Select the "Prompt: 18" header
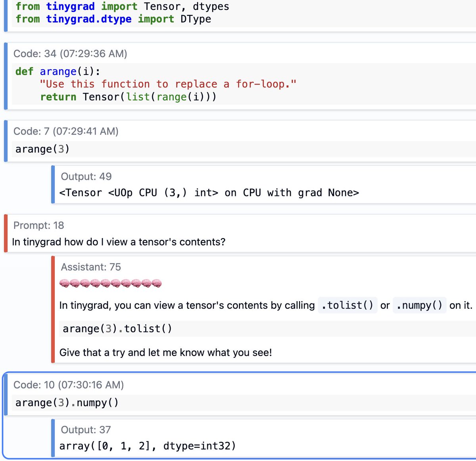Viewport: 476px width, 461px height. coord(38,225)
